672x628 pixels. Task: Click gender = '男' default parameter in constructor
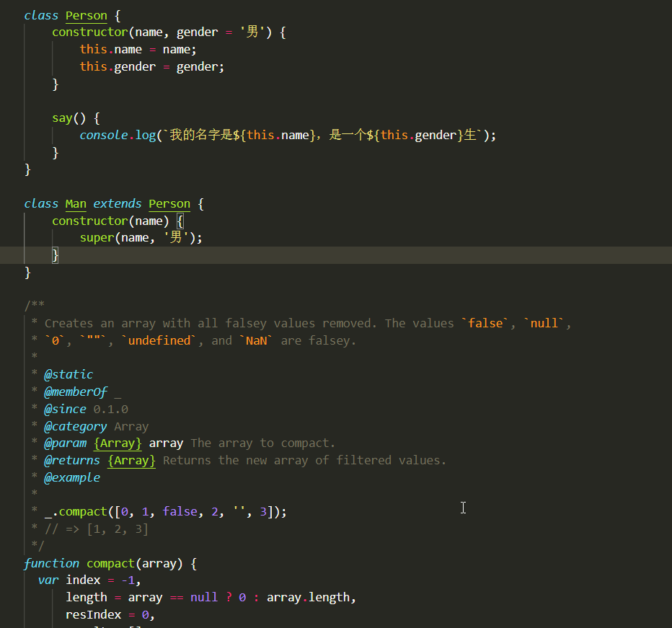tap(221, 32)
